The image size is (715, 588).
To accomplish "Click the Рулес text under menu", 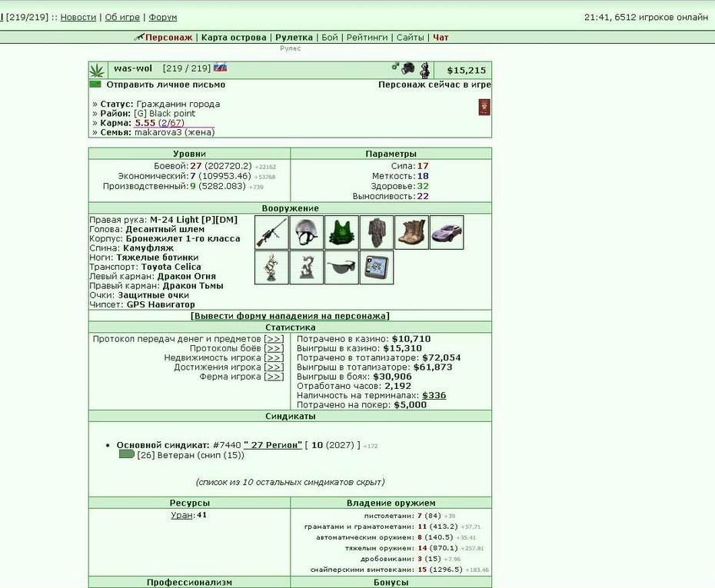I will click(x=291, y=48).
